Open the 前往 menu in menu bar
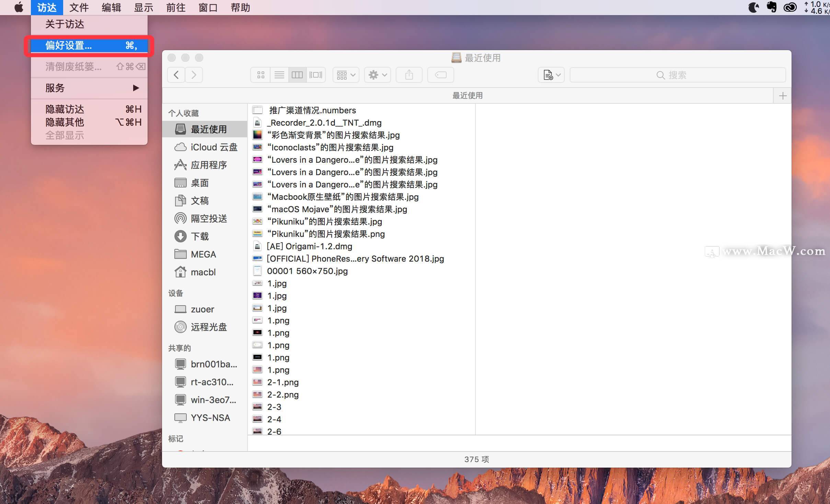 coord(176,8)
